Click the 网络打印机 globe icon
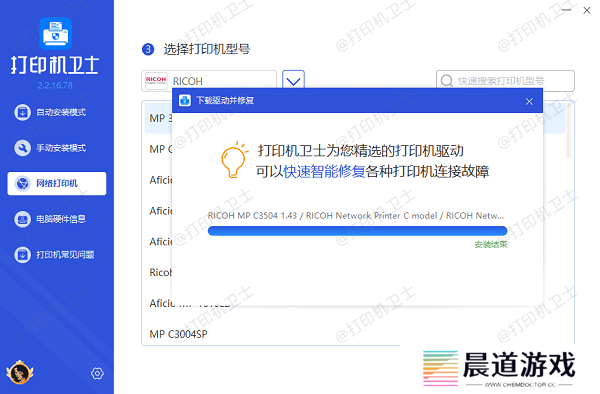 coord(22,184)
